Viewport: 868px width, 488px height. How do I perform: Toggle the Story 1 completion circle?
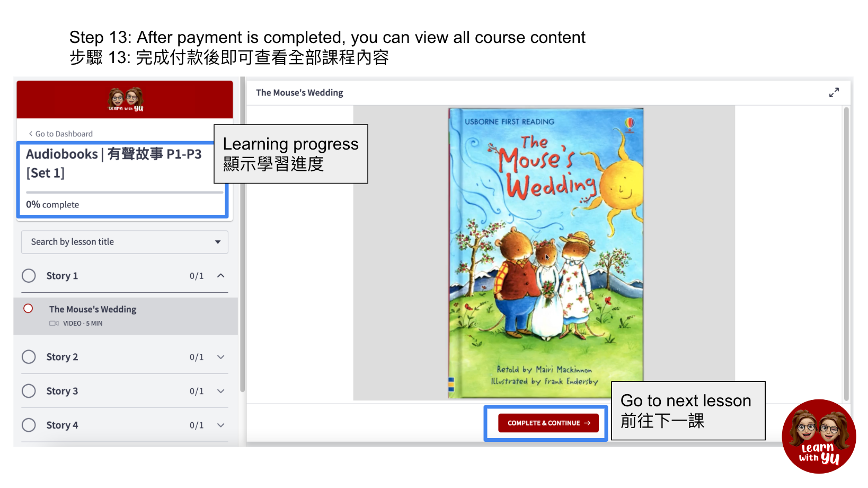29,276
